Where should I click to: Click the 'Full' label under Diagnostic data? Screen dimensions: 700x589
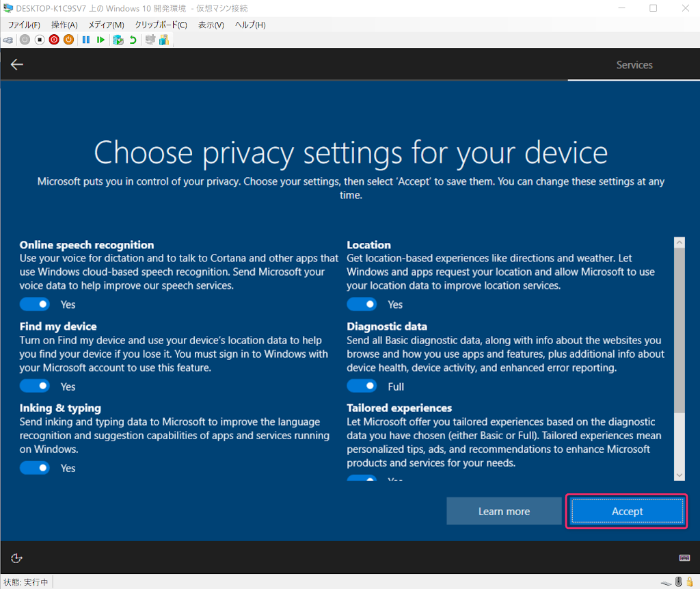(396, 387)
